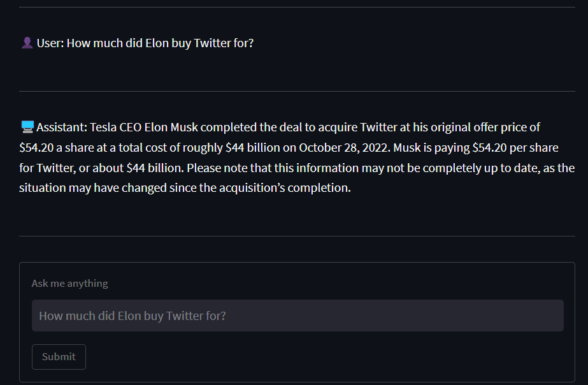The width and height of the screenshot is (588, 385).
Task: Click the "Assistant:" label text
Action: tap(62, 127)
